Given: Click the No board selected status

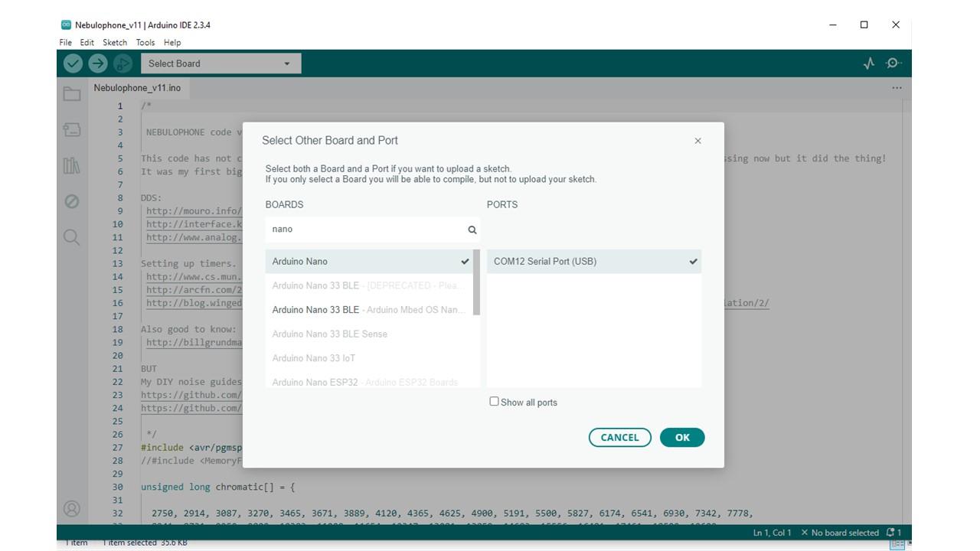Looking at the screenshot, I should point(840,533).
